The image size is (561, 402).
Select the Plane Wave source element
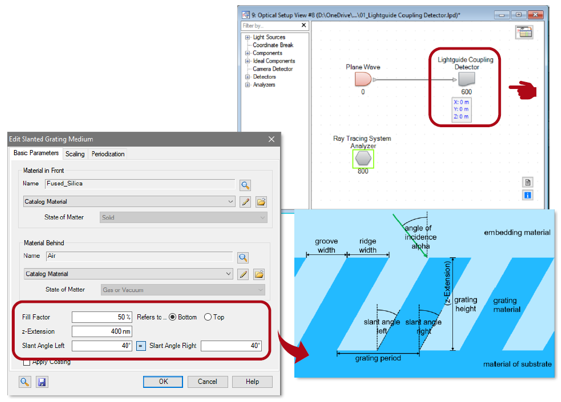point(363,79)
